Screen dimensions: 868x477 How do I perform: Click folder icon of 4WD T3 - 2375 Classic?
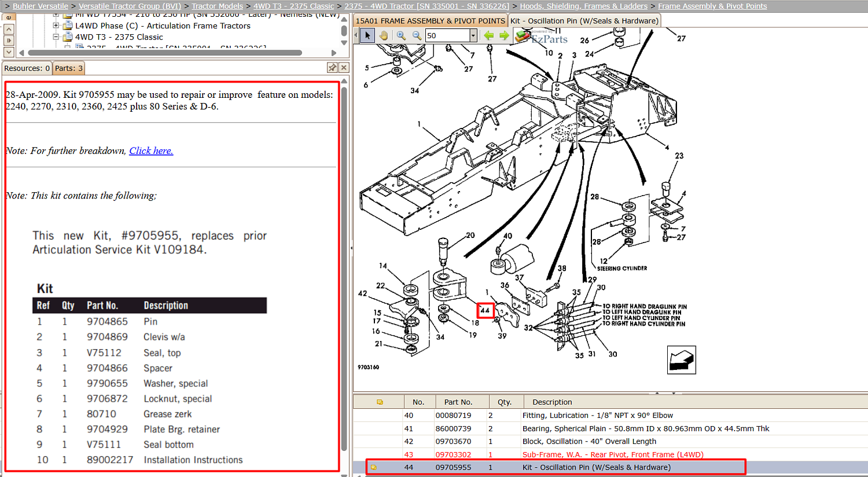coord(67,36)
